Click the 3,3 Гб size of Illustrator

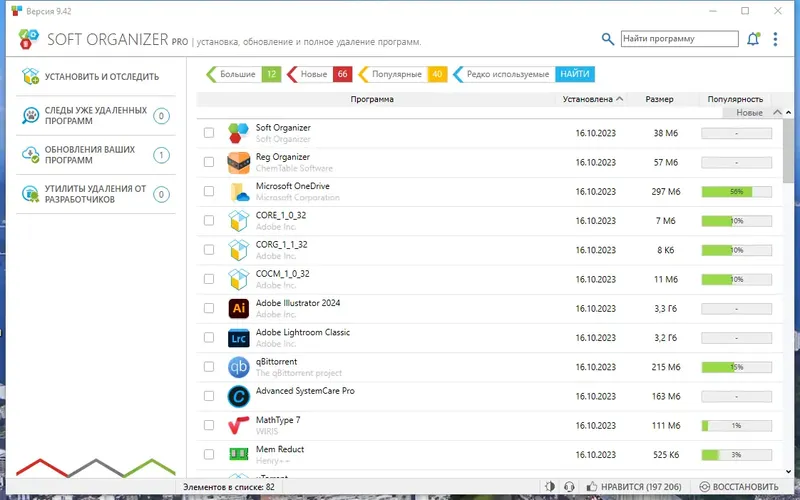[666, 309]
